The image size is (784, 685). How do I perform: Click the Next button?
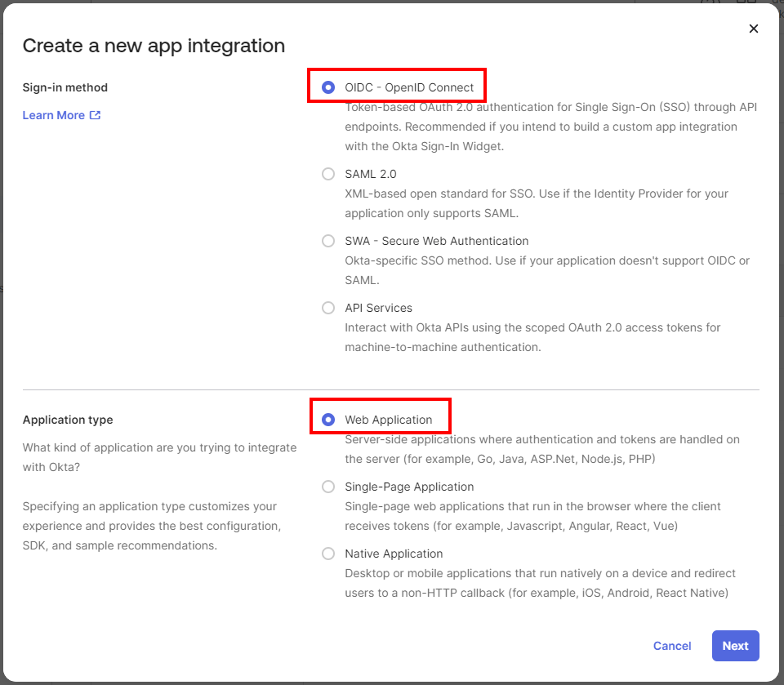coord(736,646)
